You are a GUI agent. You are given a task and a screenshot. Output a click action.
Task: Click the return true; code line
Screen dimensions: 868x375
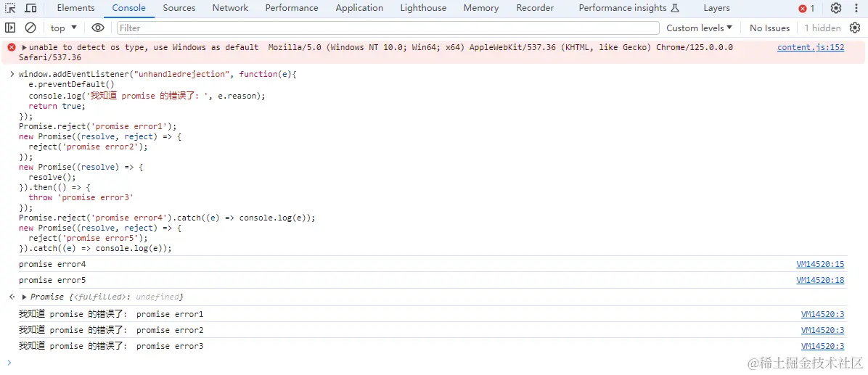tap(57, 106)
